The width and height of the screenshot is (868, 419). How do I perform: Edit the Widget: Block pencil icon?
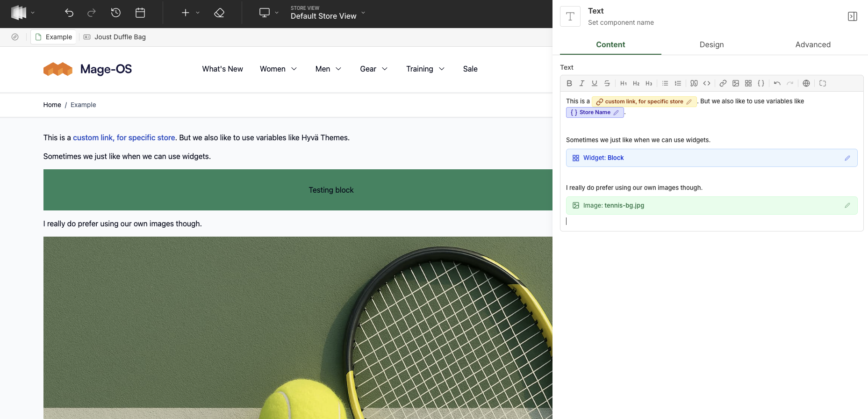pos(847,158)
